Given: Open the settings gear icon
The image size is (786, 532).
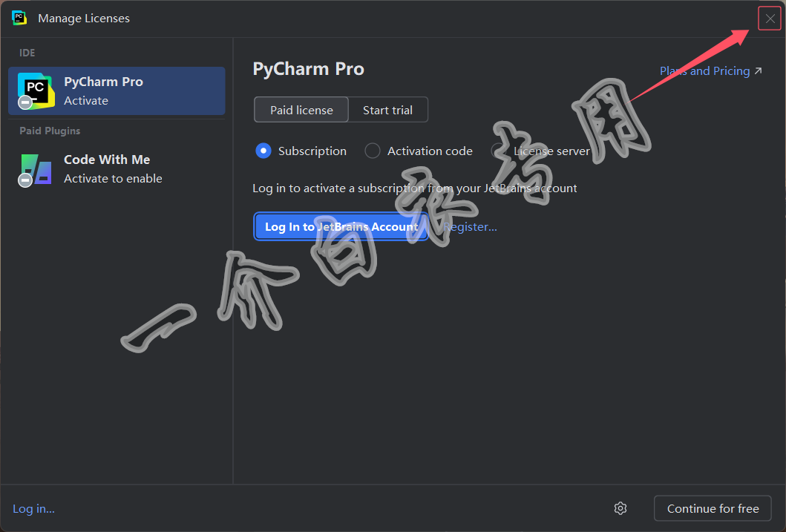Looking at the screenshot, I should pyautogui.click(x=620, y=508).
